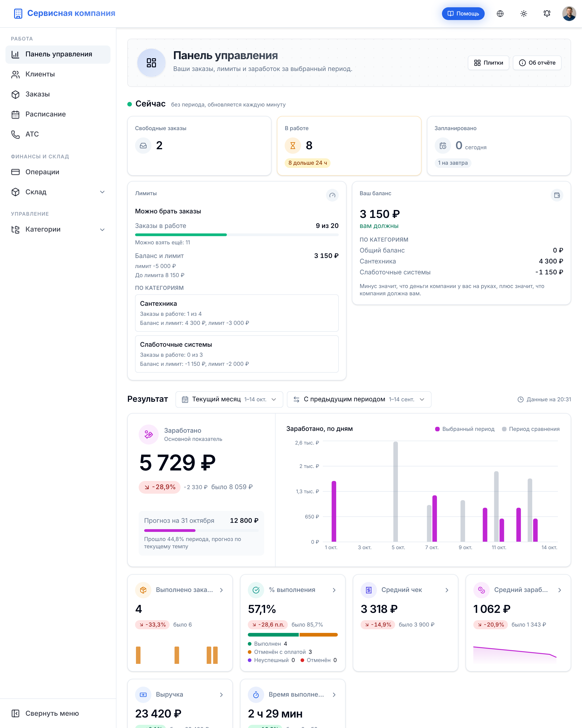Click the Прогноз на 31 октября progress bar
This screenshot has width=582, height=728.
click(x=201, y=531)
